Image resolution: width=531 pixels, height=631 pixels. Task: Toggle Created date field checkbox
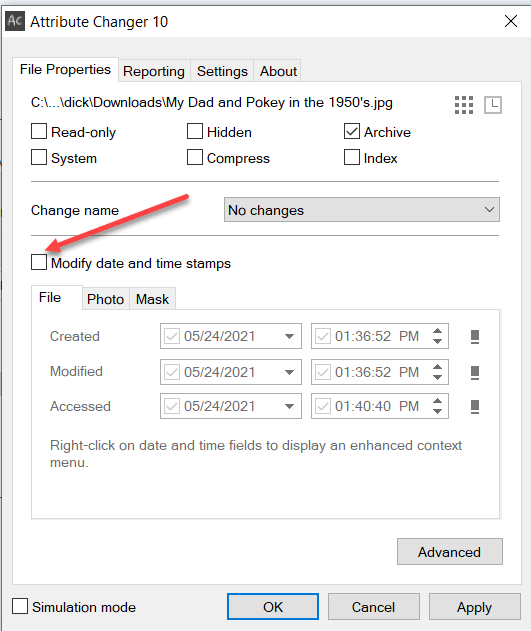[x=172, y=336]
